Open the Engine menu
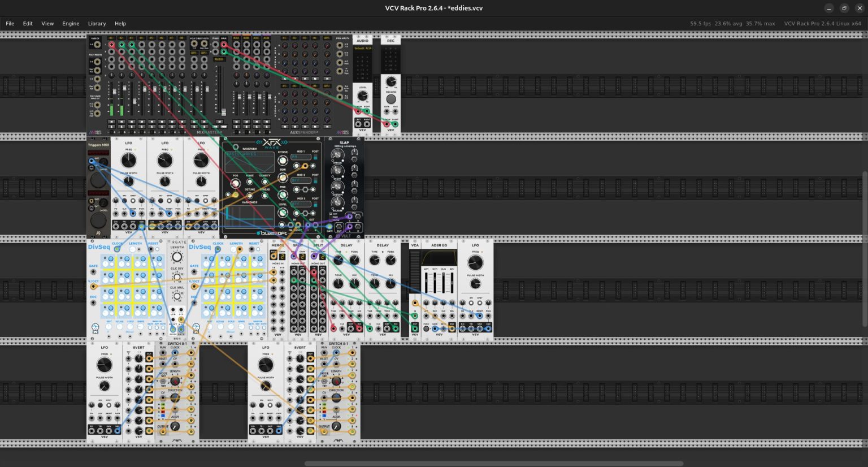This screenshot has height=467, width=868. 71,24
